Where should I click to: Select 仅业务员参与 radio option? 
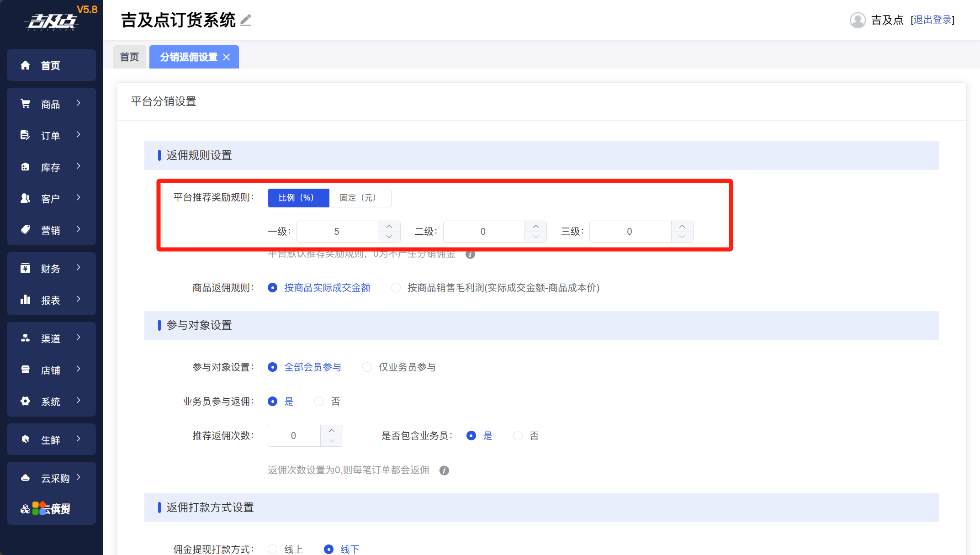pos(367,367)
